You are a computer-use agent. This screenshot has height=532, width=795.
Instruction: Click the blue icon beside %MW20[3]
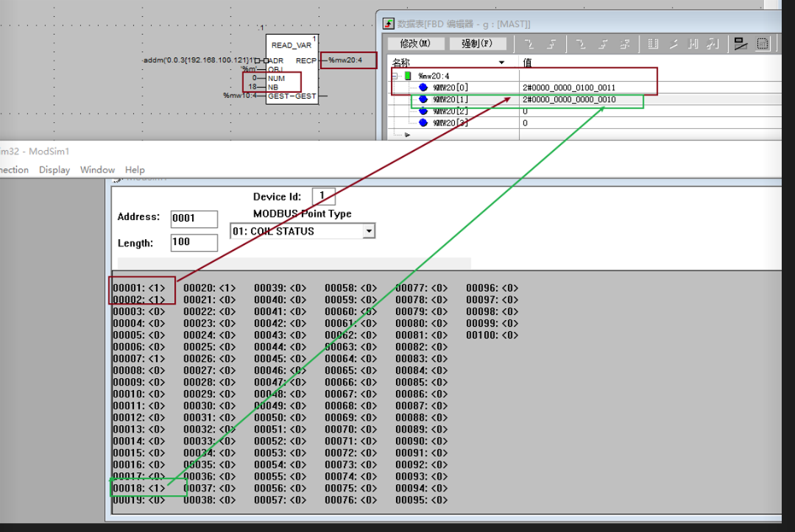(423, 123)
